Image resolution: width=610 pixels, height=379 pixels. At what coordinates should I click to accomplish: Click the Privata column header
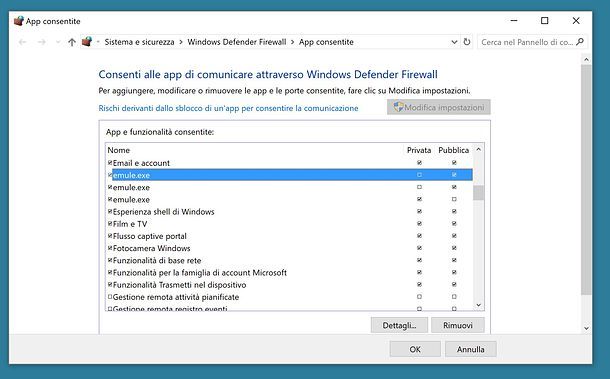point(419,150)
